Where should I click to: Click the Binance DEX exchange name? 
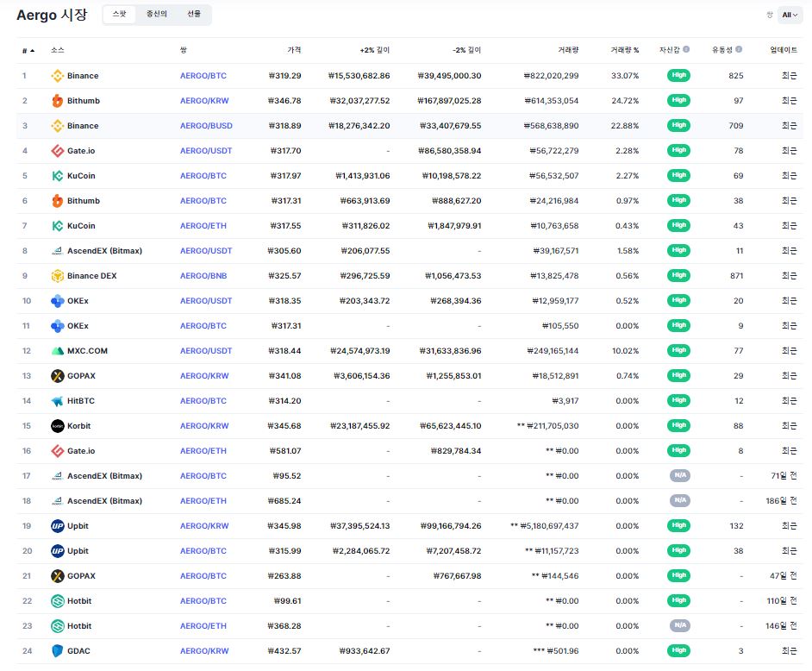pos(91,276)
